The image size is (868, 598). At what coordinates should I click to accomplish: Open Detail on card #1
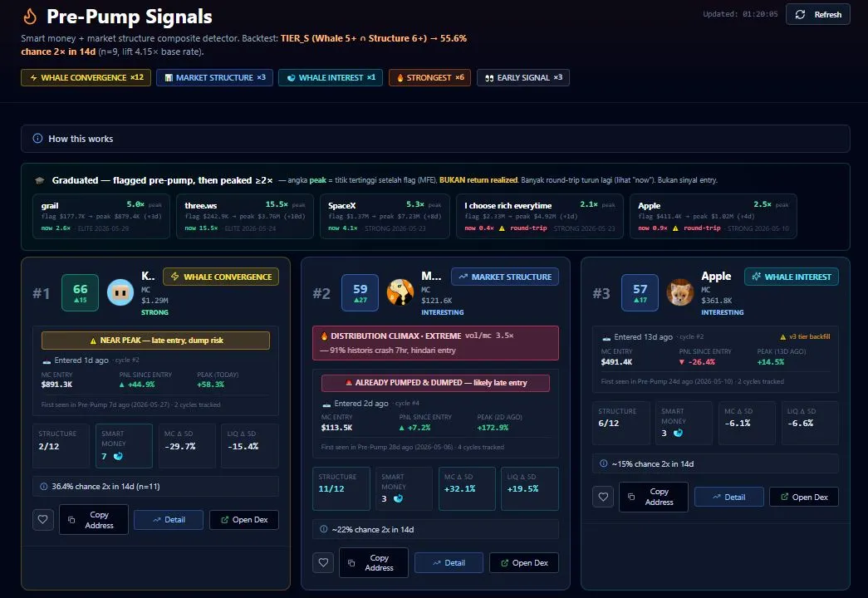[169, 519]
